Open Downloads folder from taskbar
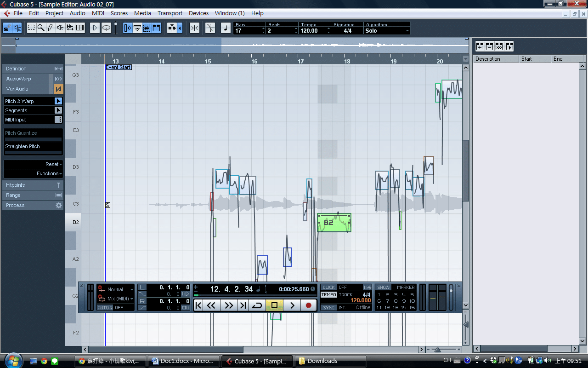588x368 pixels. (330, 361)
